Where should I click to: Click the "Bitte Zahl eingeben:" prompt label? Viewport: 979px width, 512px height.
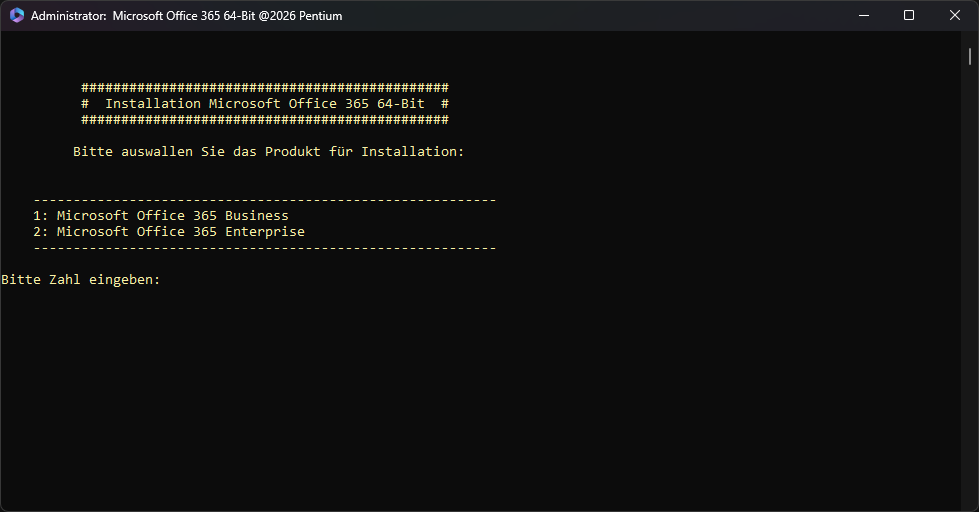[x=80, y=280]
